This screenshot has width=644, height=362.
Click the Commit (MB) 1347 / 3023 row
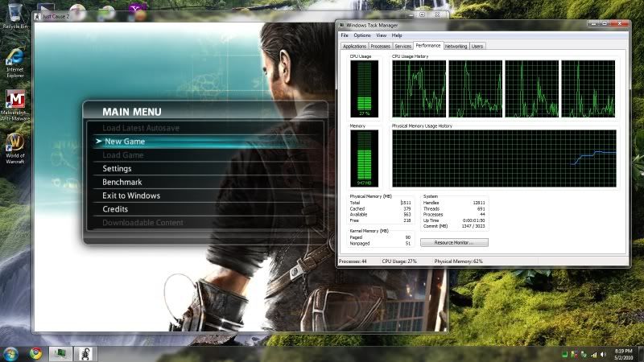coord(454,226)
